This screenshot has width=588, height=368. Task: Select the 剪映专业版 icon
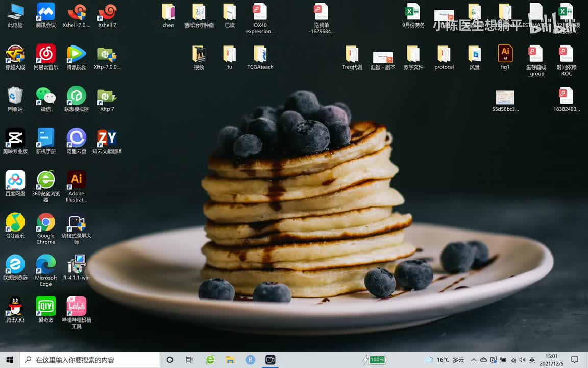(x=15, y=142)
